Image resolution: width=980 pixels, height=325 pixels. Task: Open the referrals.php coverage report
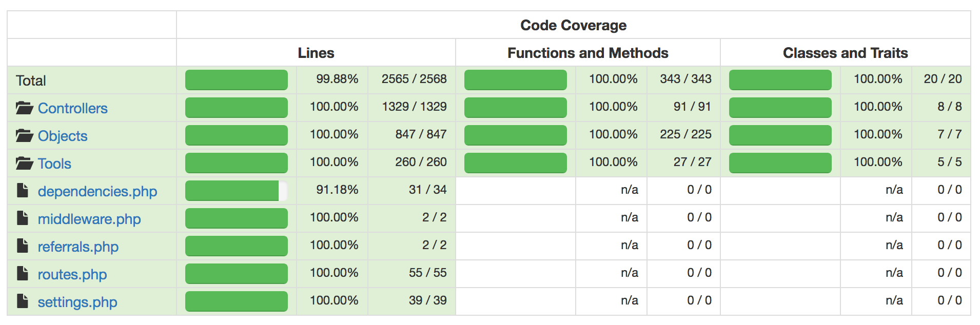coord(78,247)
